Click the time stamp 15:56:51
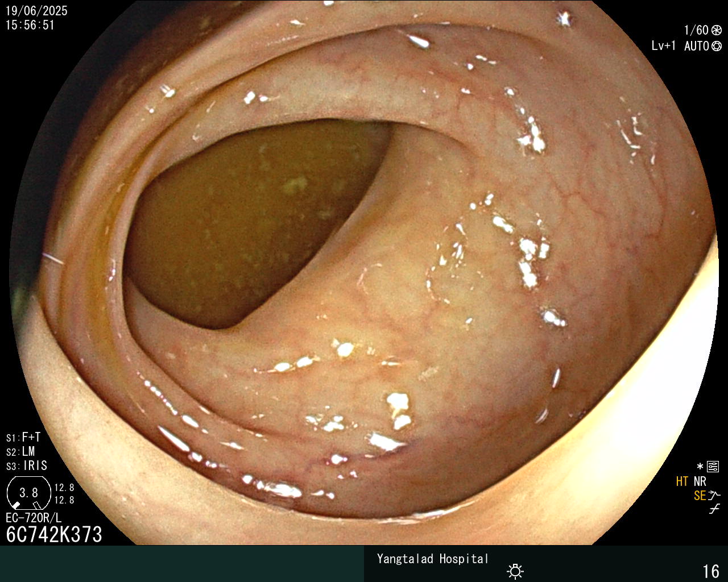The image size is (728, 582). tap(30, 26)
